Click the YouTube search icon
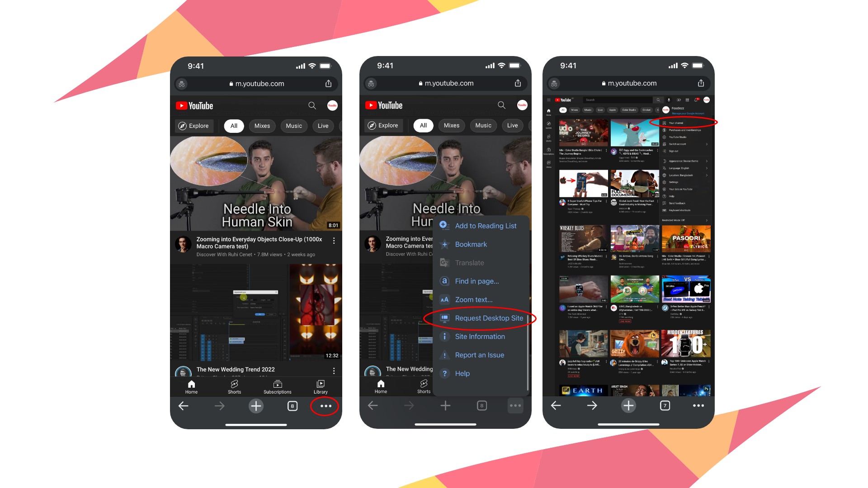This screenshot has height=488, width=868. click(312, 105)
